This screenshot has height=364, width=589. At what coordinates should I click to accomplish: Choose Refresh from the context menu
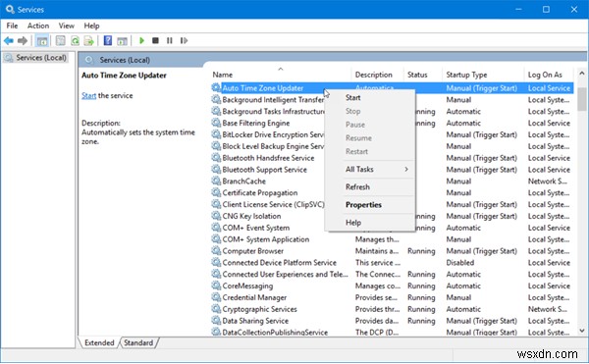370,186
